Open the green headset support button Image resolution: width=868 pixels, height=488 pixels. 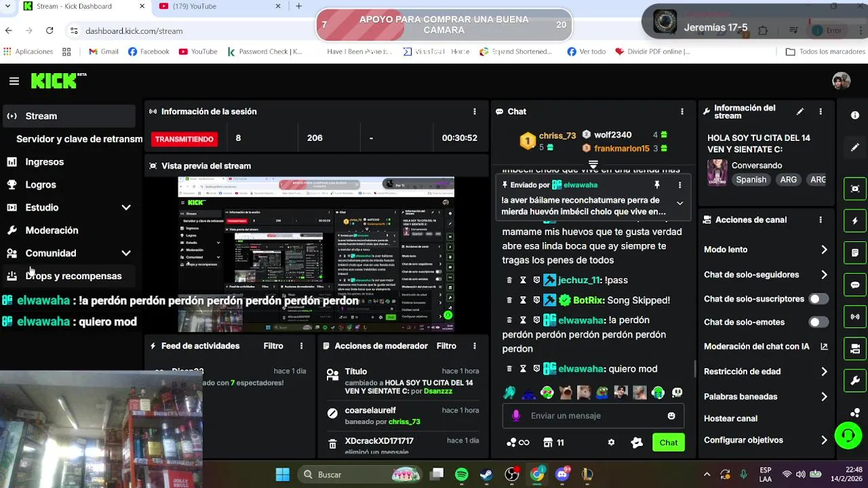[x=848, y=435]
